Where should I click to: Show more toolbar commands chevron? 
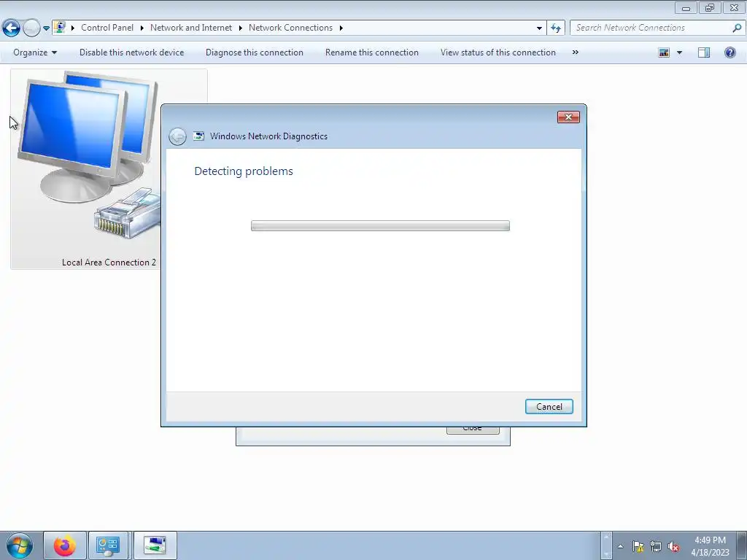click(575, 52)
